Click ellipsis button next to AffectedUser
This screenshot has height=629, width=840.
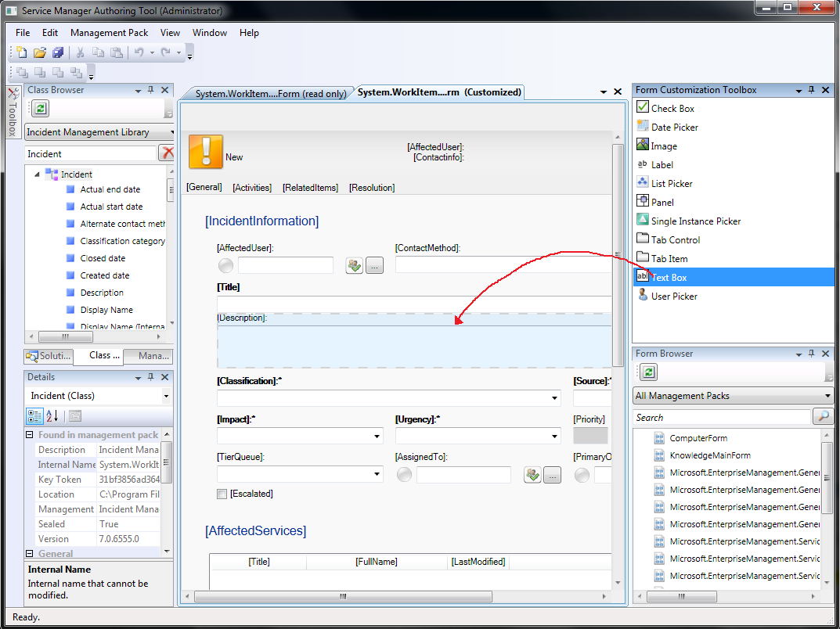click(x=374, y=265)
